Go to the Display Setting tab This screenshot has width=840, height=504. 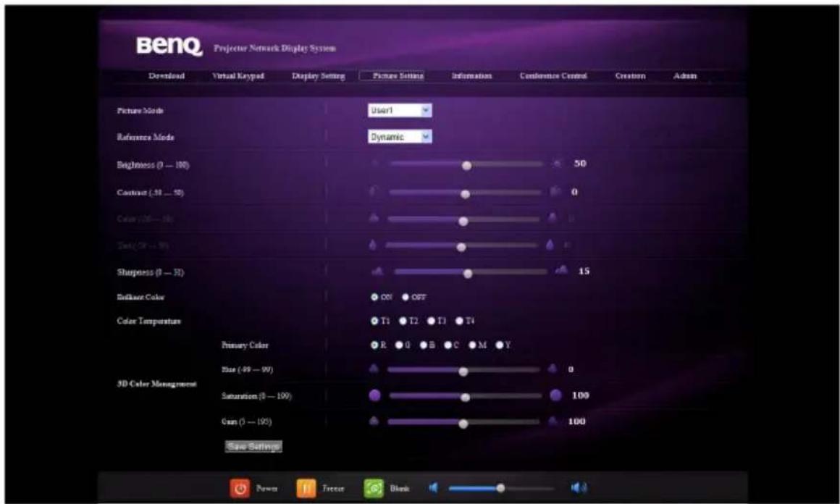coord(318,76)
